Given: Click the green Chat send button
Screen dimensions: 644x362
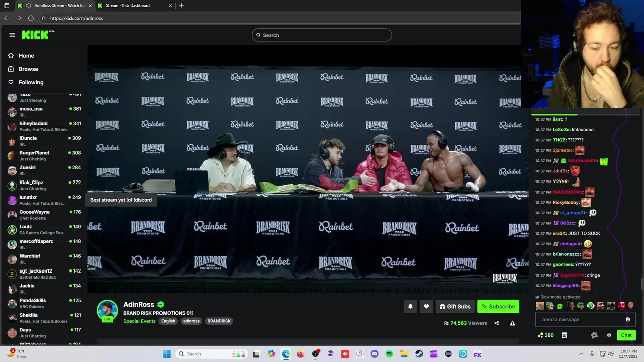Looking at the screenshot, I should pos(626,335).
